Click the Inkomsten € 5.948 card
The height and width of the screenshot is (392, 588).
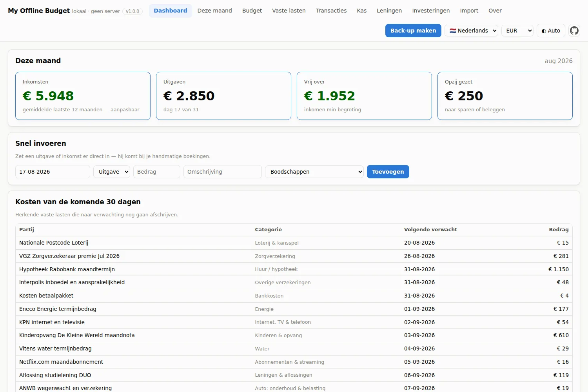(x=83, y=96)
